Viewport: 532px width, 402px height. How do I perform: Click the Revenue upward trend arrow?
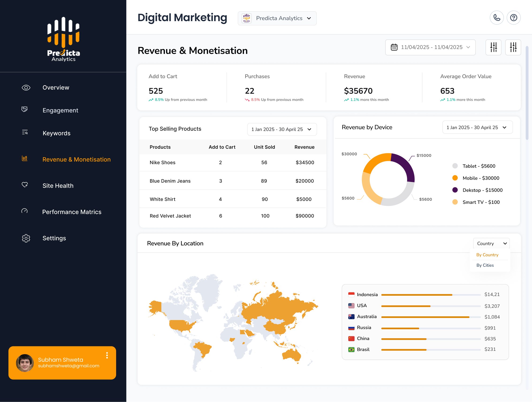[346, 100]
